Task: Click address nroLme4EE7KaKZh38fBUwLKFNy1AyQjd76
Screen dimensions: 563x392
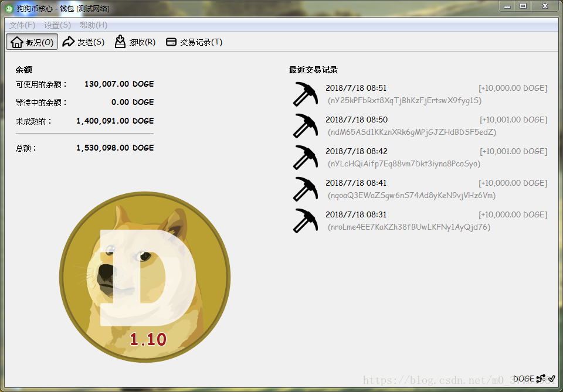Action: [409, 227]
